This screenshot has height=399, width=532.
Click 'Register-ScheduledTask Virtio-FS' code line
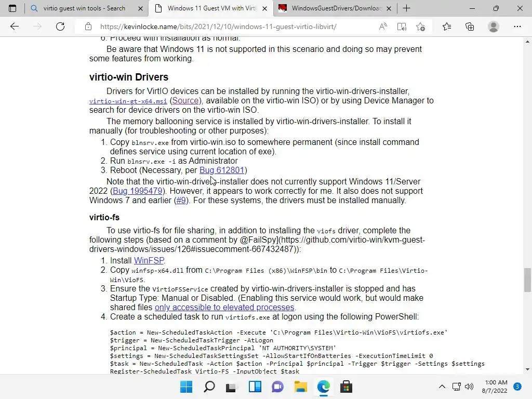coord(205,371)
